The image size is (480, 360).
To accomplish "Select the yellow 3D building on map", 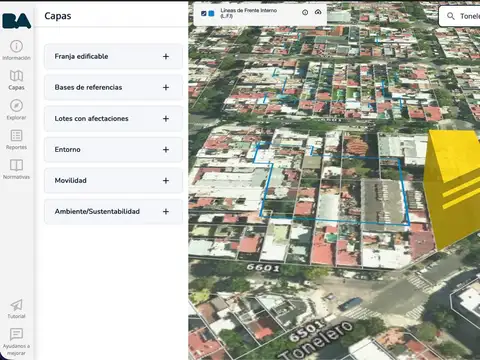I will [x=453, y=187].
